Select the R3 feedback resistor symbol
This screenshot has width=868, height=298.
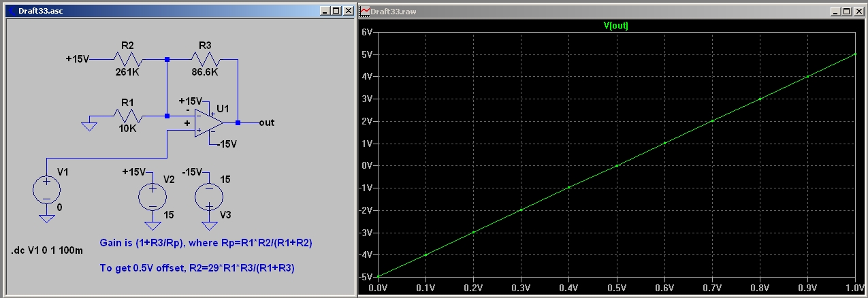click(x=206, y=59)
